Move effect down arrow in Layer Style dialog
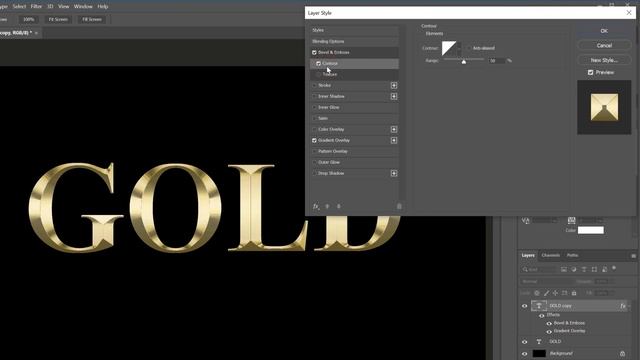 click(x=338, y=207)
